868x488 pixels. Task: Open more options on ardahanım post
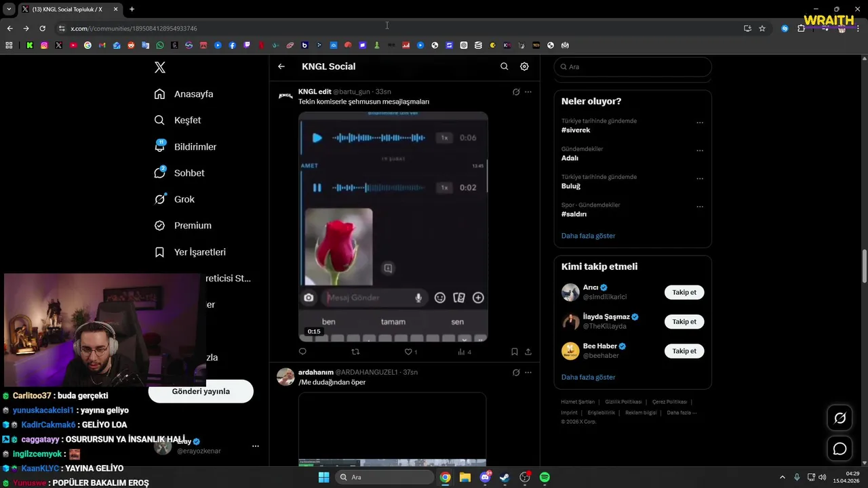[x=528, y=372]
